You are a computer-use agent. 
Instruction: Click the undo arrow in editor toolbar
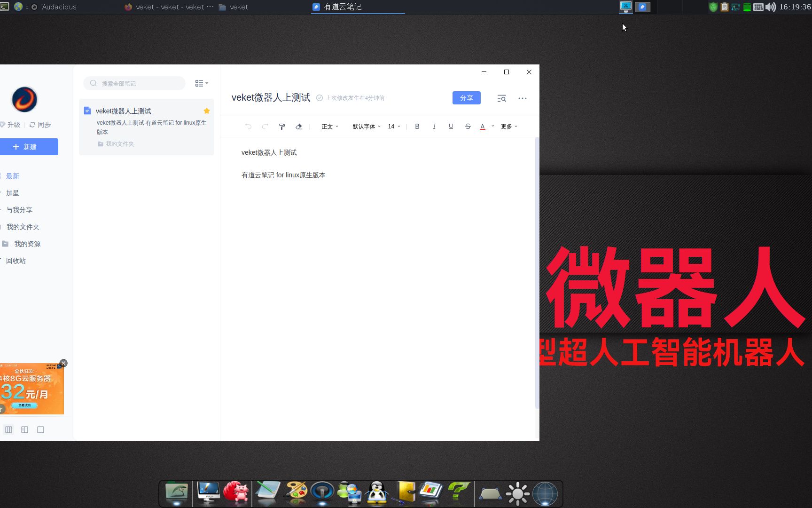click(248, 127)
